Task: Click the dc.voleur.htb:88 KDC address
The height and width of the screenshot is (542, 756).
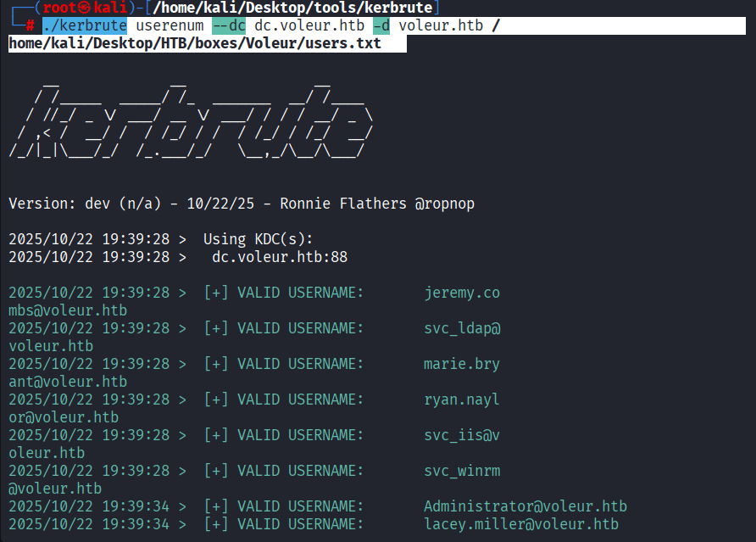Action: click(280, 257)
